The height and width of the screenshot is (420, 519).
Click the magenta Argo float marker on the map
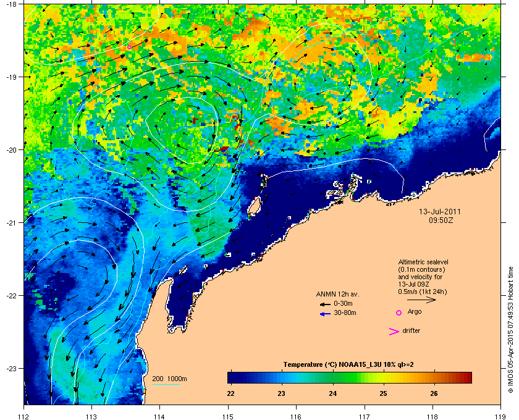(129, 48)
